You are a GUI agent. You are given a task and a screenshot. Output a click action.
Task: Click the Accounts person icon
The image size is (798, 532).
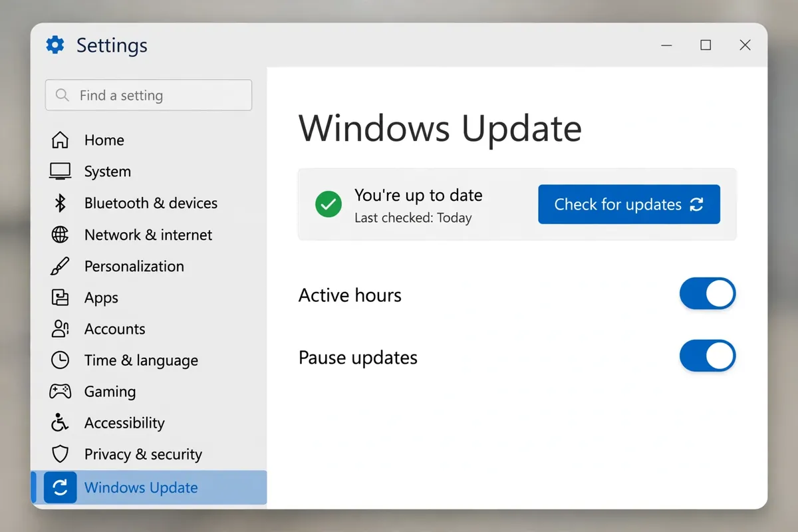point(60,329)
